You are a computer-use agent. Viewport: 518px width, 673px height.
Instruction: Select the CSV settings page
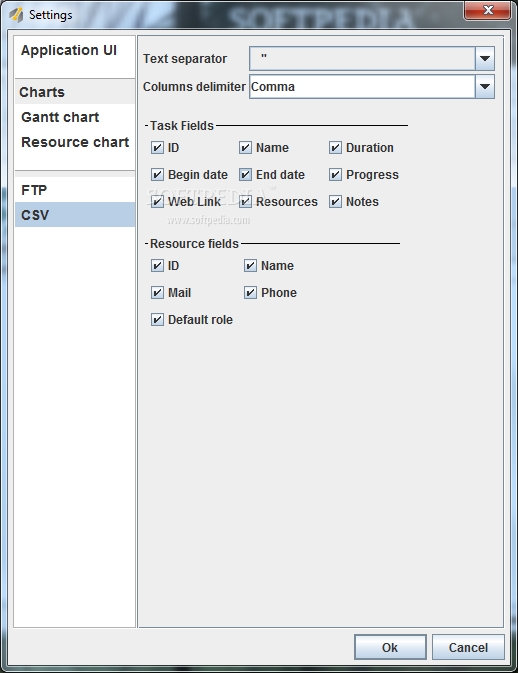pos(75,215)
